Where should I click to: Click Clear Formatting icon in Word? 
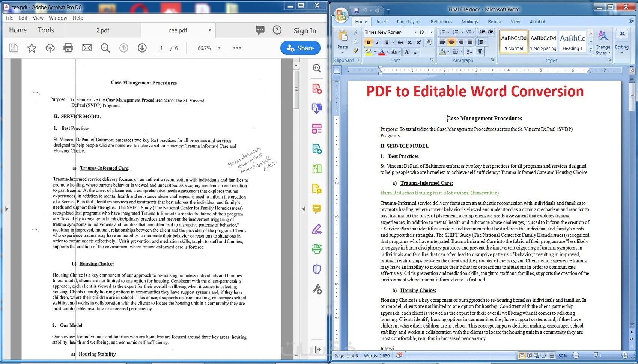pyautogui.click(x=429, y=42)
